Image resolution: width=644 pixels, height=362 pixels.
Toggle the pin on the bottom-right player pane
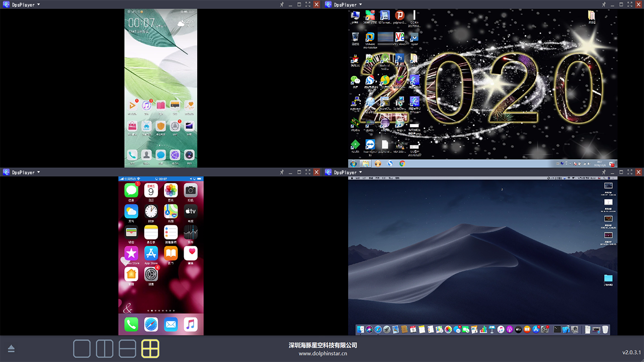604,172
